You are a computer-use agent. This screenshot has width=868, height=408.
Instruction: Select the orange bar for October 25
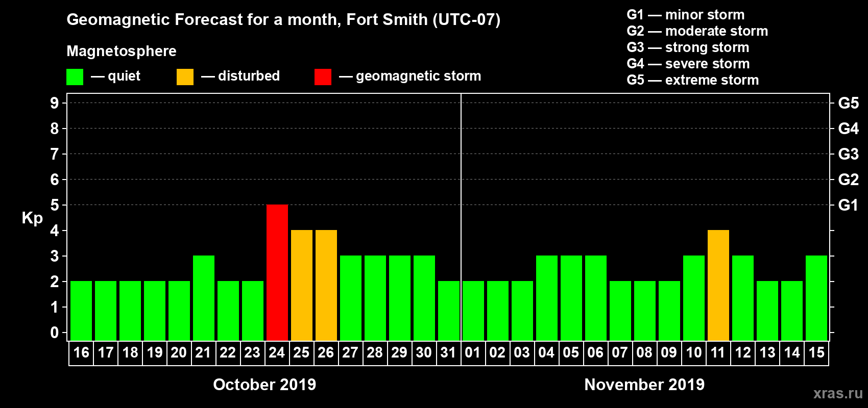coord(302,286)
